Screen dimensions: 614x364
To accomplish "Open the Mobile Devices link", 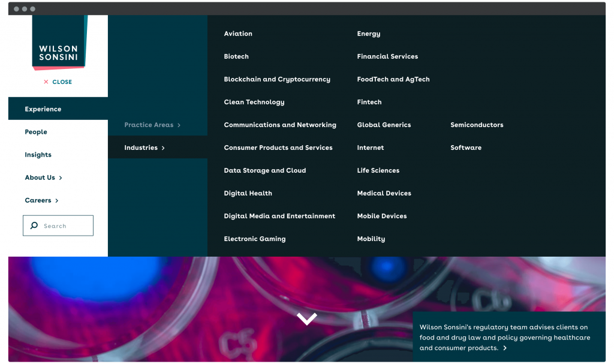I will 382,216.
